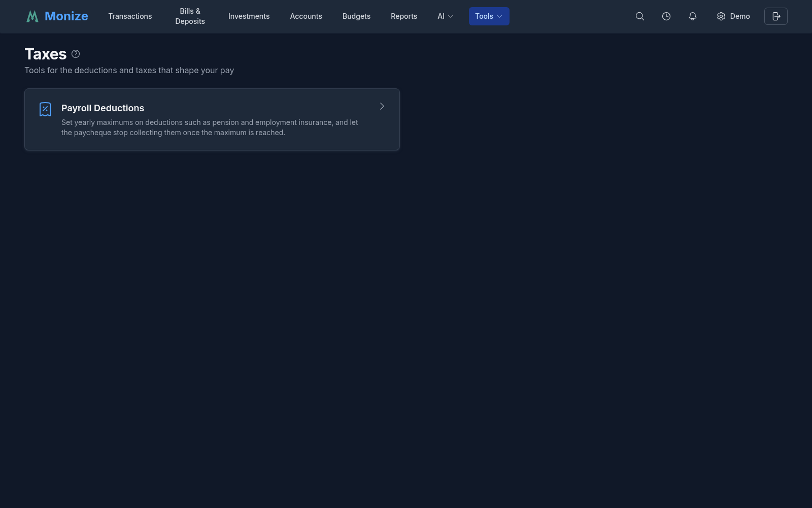Open recent history clock icon
The width and height of the screenshot is (812, 508).
coord(666,16)
